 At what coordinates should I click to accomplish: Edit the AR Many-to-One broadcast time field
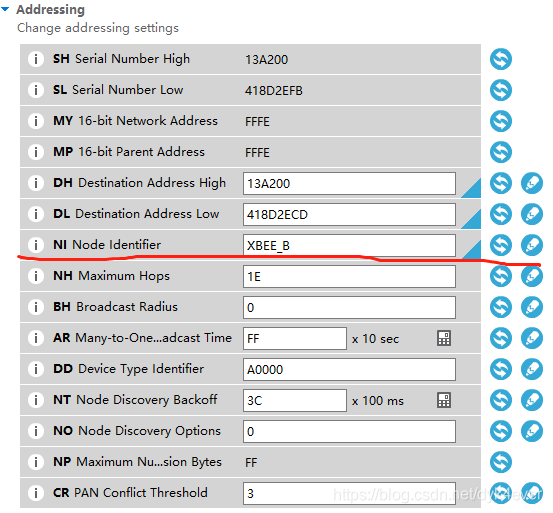295,338
